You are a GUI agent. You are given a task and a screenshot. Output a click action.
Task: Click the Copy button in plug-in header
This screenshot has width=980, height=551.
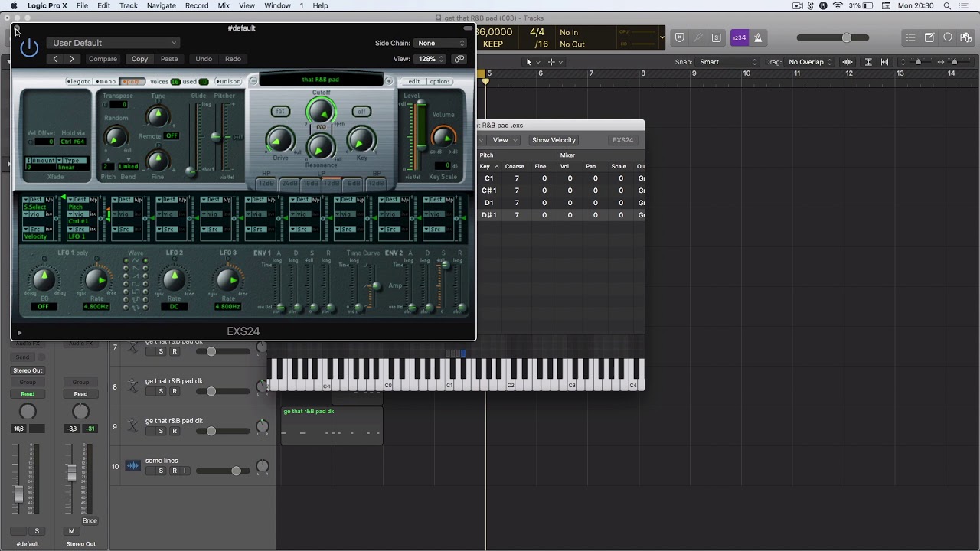click(139, 59)
